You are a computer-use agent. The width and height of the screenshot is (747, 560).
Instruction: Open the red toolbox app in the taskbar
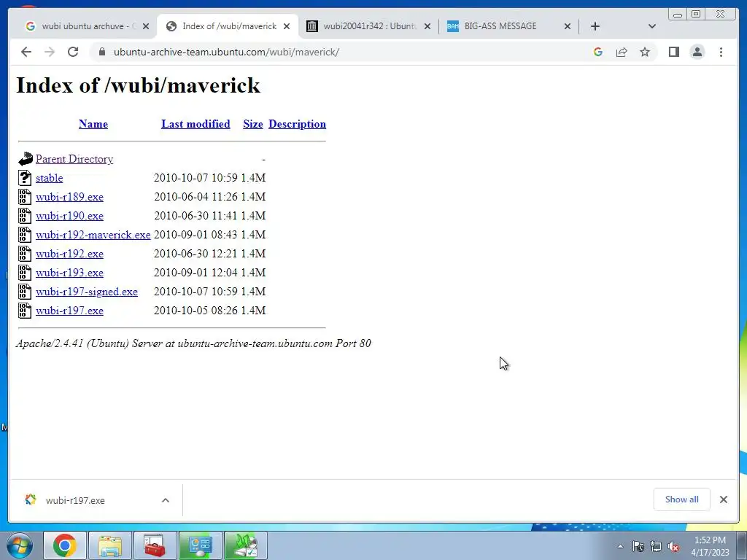155,545
